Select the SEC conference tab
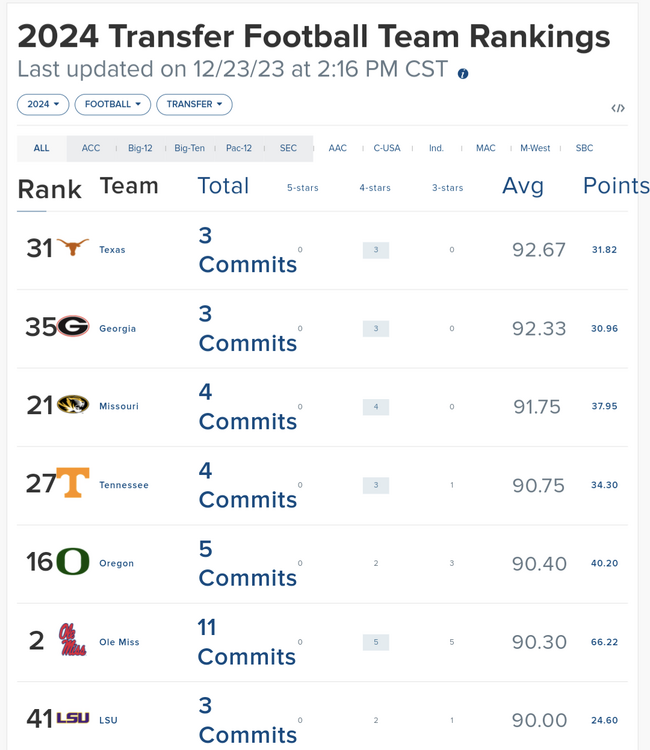 pyautogui.click(x=288, y=148)
